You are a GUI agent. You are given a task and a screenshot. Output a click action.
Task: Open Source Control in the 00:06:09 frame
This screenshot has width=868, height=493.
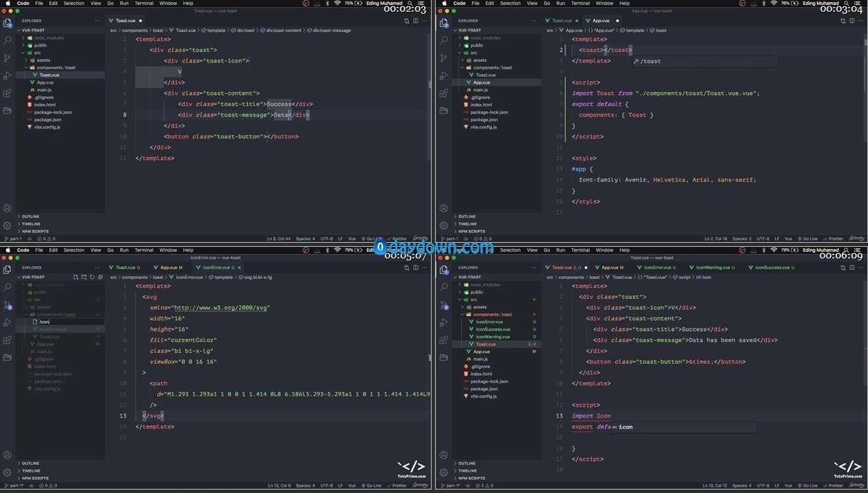coord(444,305)
